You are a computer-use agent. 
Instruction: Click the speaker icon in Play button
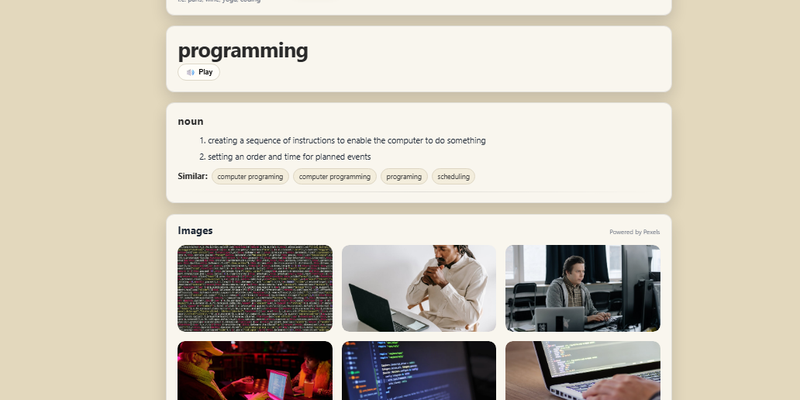[190, 72]
